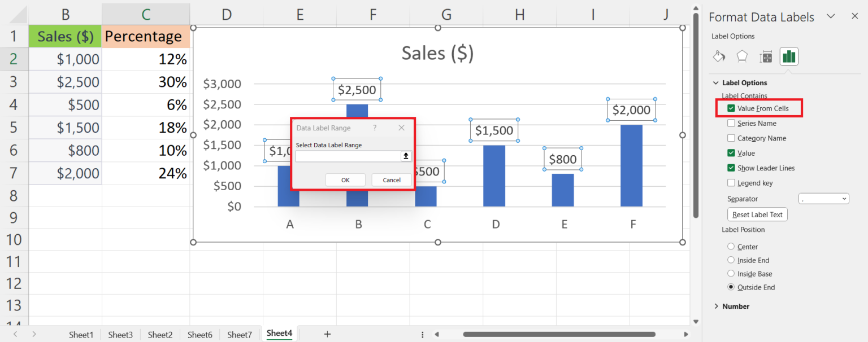The height and width of the screenshot is (342, 868).
Task: Collapse the Label Options section
Action: (x=716, y=82)
